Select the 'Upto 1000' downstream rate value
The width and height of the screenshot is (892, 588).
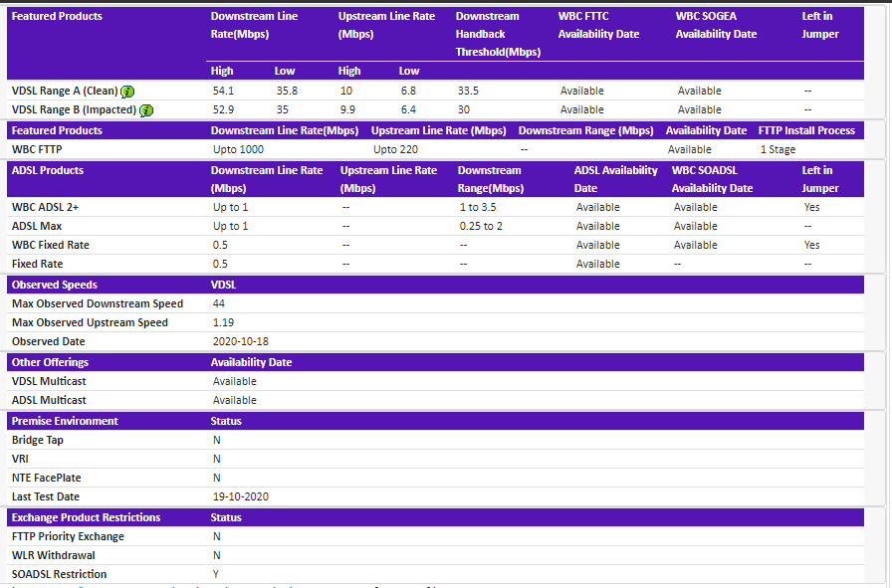coord(239,149)
